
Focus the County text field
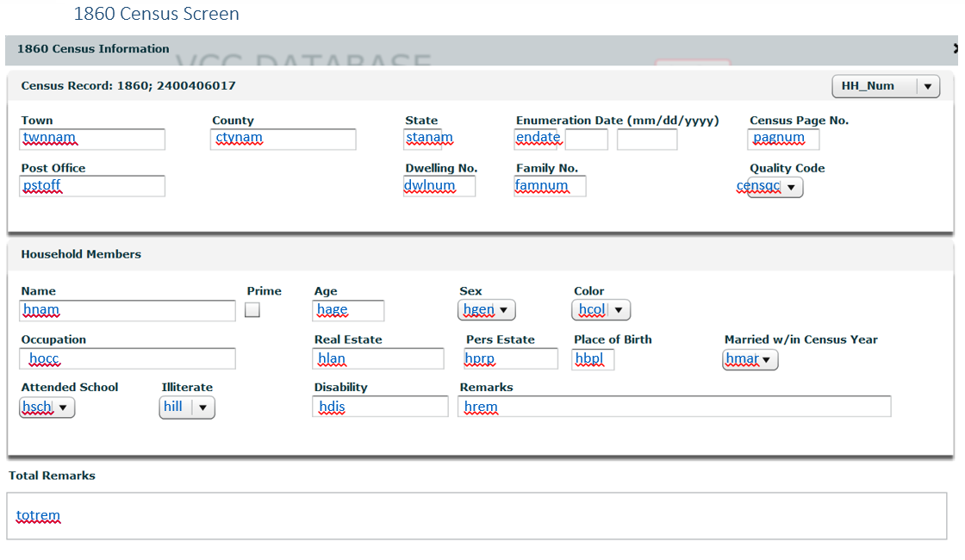point(283,139)
